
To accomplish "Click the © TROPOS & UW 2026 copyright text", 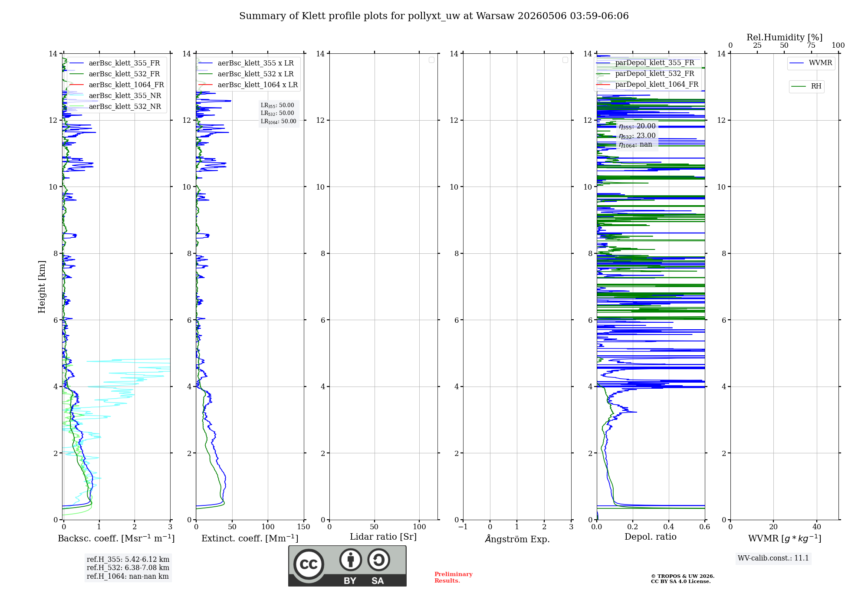I will tap(683, 576).
